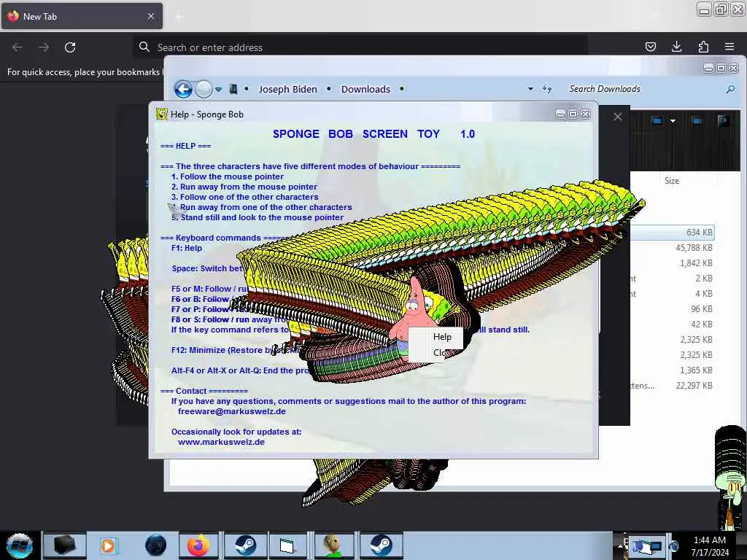Sort files by the Size column
Screen dimensions: 747x560
pyautogui.click(x=672, y=181)
